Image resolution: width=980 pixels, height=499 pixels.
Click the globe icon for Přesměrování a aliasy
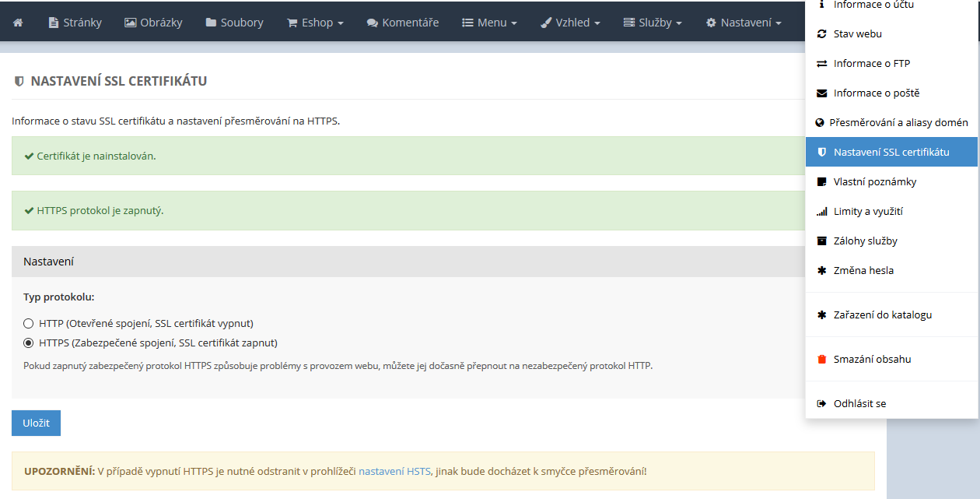819,123
